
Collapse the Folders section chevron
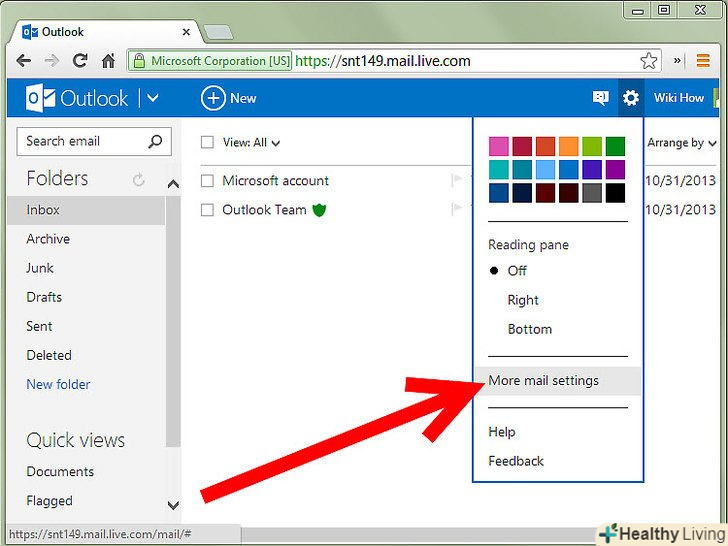click(x=173, y=184)
